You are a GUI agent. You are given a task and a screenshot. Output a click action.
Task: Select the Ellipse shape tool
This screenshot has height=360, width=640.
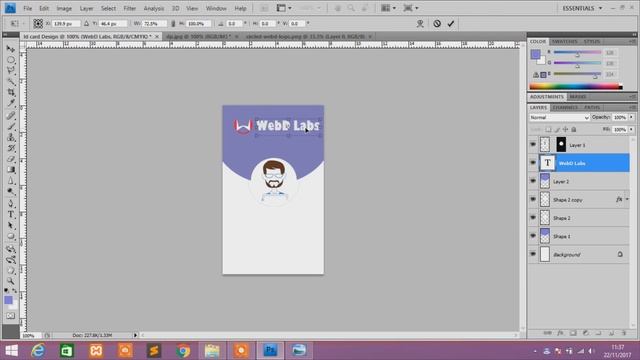point(11,236)
